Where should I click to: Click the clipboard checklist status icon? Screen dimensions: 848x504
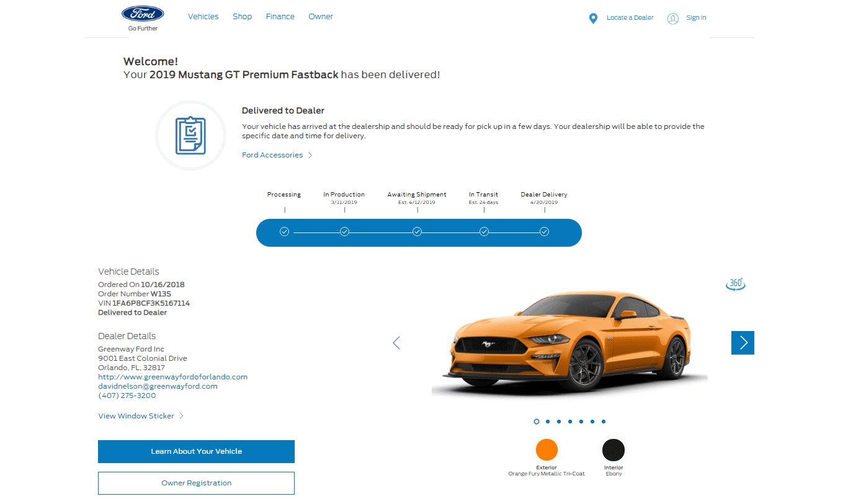click(190, 136)
